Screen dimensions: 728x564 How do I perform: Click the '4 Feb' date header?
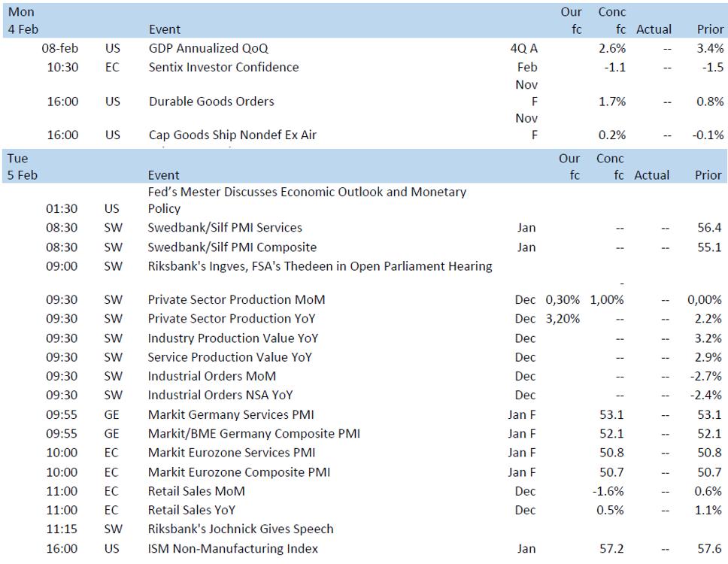(23, 29)
